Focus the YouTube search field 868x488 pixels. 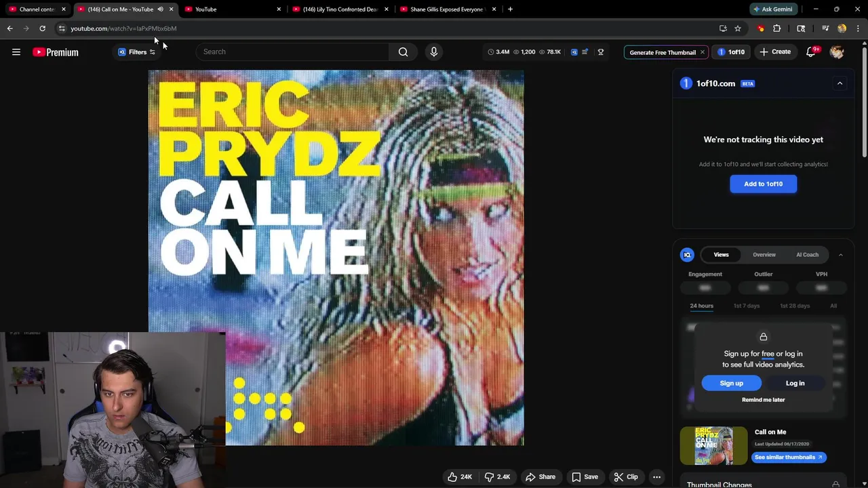[292, 52]
